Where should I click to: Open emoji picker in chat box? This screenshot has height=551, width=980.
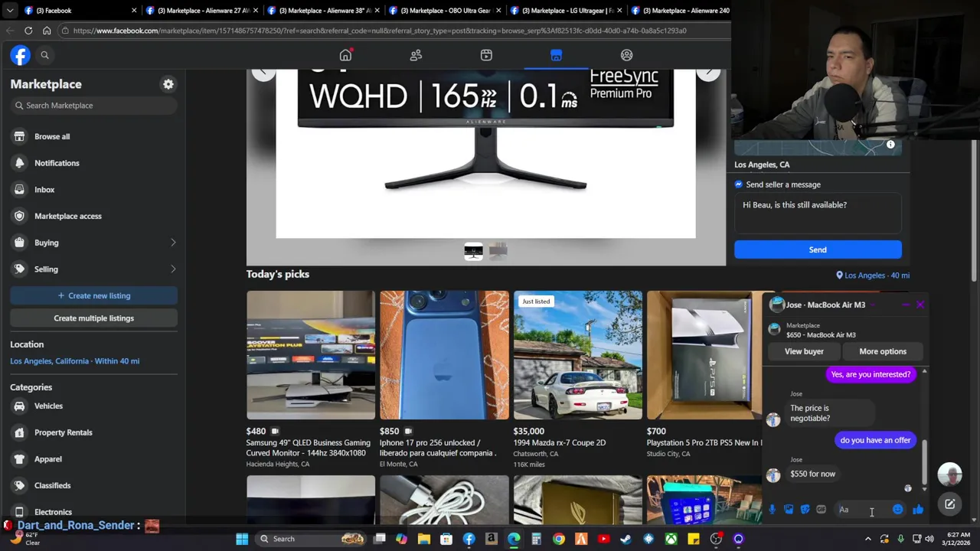pyautogui.click(x=897, y=510)
